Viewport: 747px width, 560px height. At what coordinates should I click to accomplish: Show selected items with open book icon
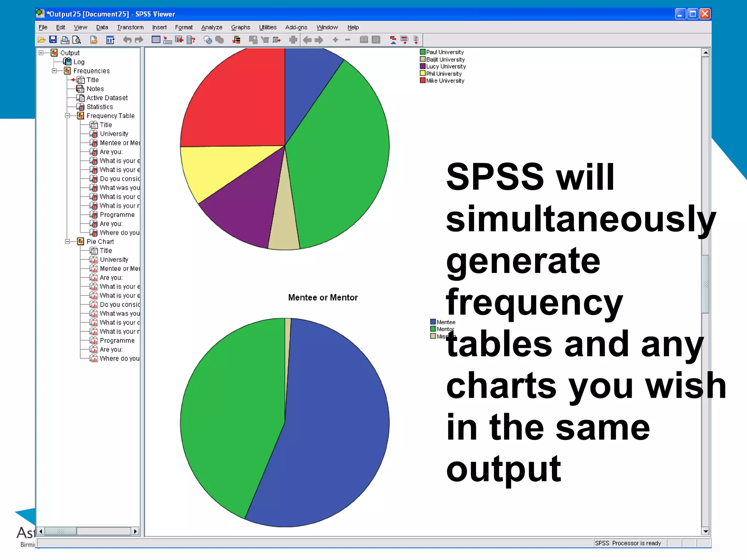(364, 40)
